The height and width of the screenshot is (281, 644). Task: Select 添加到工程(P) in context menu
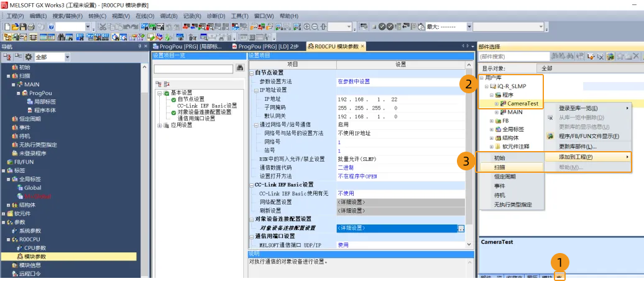587,157
